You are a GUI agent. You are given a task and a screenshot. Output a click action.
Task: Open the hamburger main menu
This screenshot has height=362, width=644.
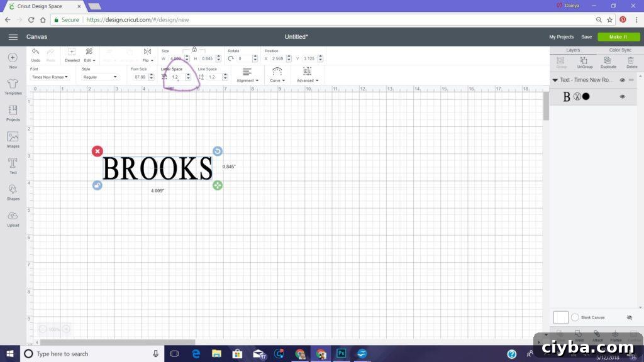[x=13, y=37]
